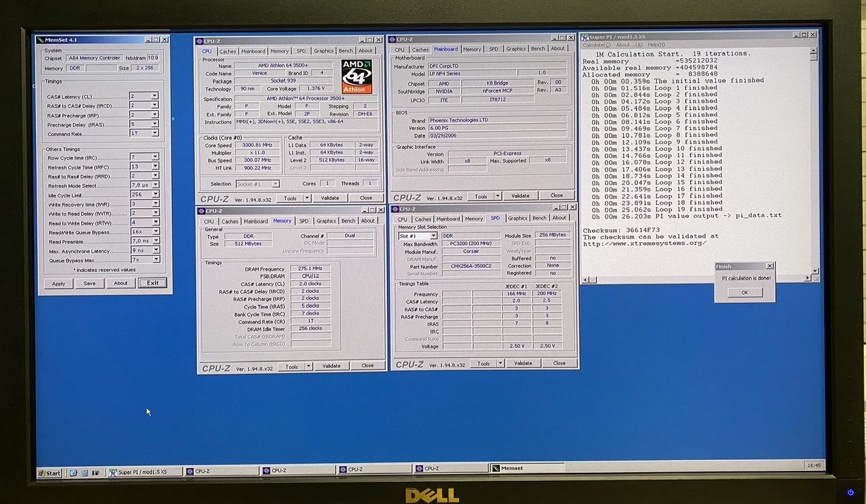This screenshot has height=504, width=866.
Task: Click the Memset icon on the taskbar button
Action: [x=496, y=468]
